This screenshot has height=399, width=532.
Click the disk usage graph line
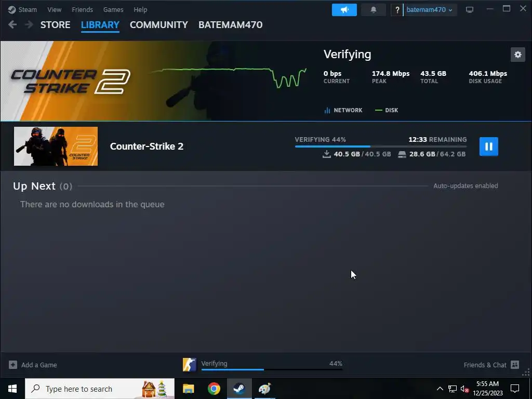tap(229, 77)
